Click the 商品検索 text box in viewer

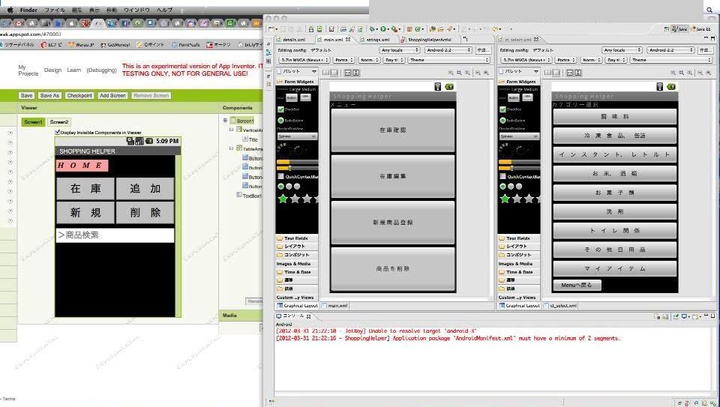[114, 235]
